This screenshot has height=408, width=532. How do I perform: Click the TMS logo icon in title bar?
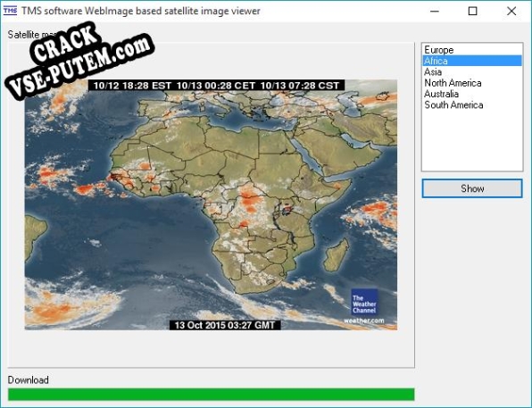coord(10,11)
